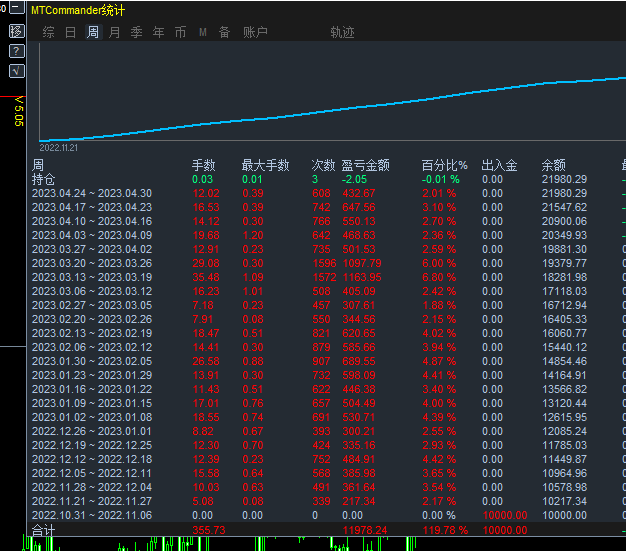Click the 2022.11.21 chart date label
The image size is (626, 551).
pyautogui.click(x=59, y=148)
